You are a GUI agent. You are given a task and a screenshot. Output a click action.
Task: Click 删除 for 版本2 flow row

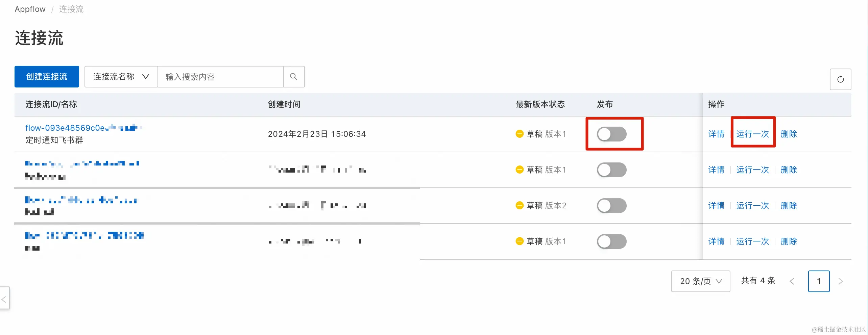tap(789, 206)
